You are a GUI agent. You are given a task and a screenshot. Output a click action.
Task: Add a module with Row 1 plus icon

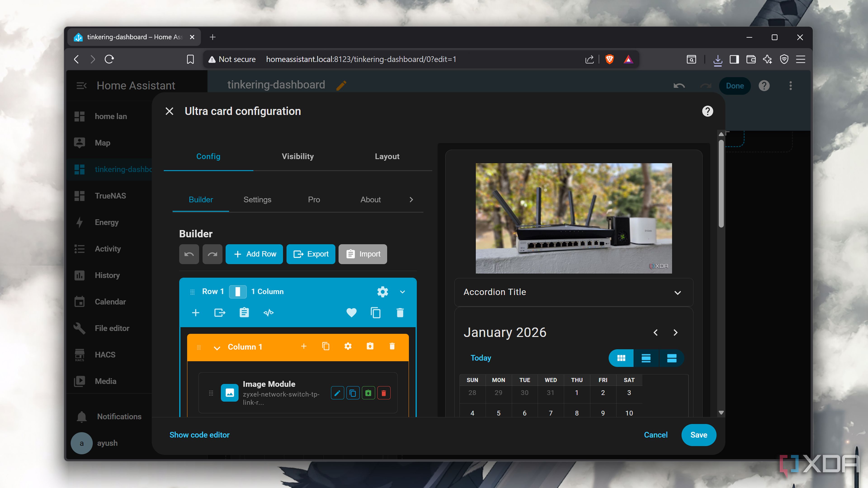(x=196, y=313)
